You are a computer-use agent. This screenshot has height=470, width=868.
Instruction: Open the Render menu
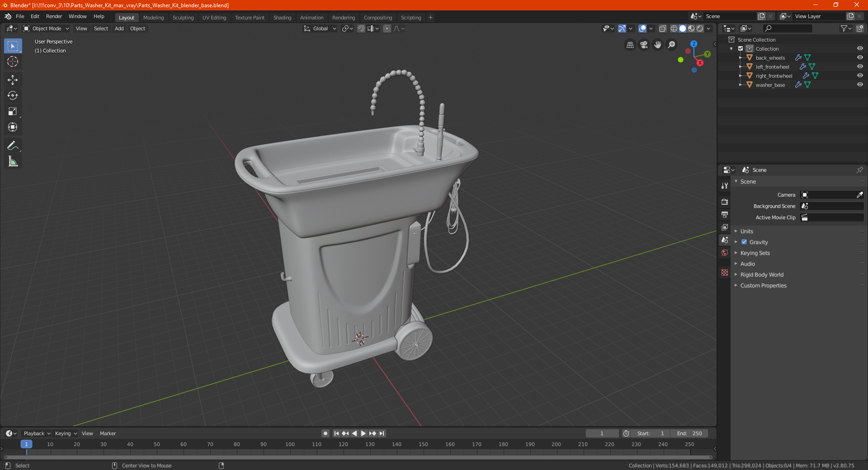[x=54, y=16]
